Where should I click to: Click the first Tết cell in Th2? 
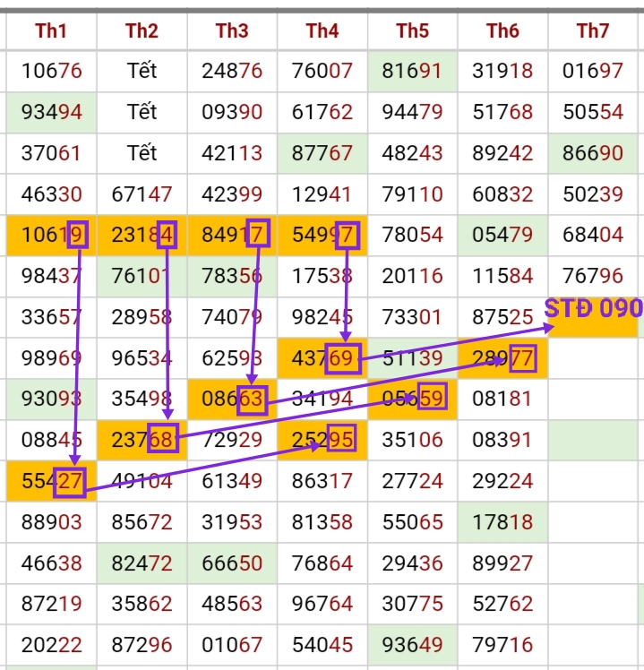click(x=142, y=71)
